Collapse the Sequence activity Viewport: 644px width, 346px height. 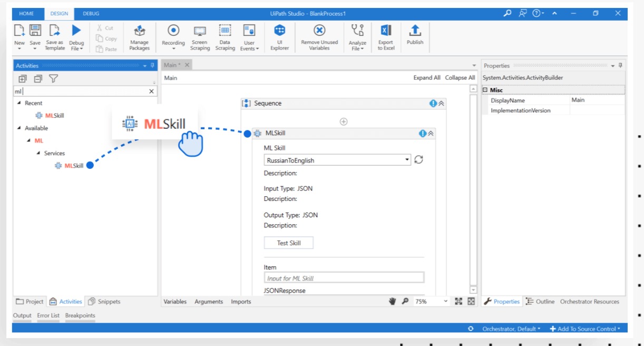[x=442, y=103]
